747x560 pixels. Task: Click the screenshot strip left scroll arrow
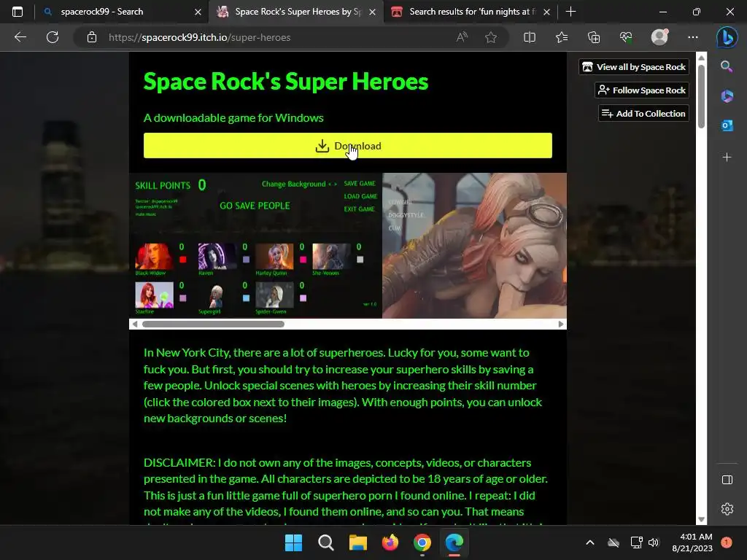pyautogui.click(x=135, y=324)
